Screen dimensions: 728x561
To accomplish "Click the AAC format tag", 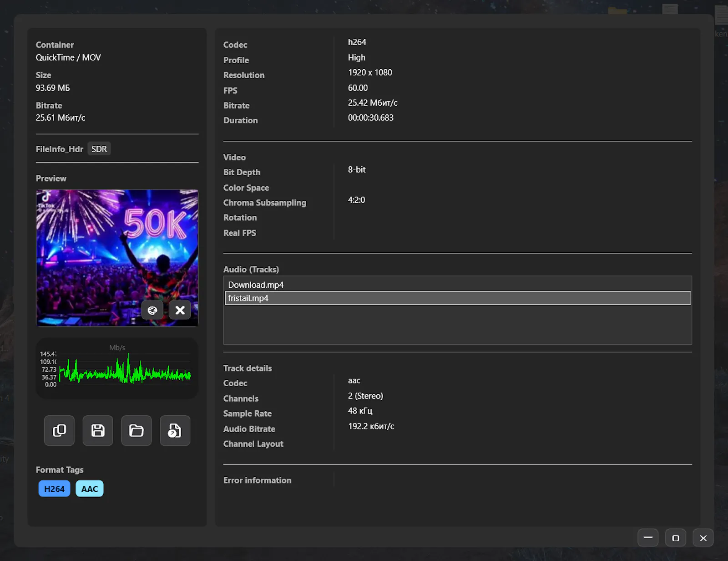I will 90,489.
